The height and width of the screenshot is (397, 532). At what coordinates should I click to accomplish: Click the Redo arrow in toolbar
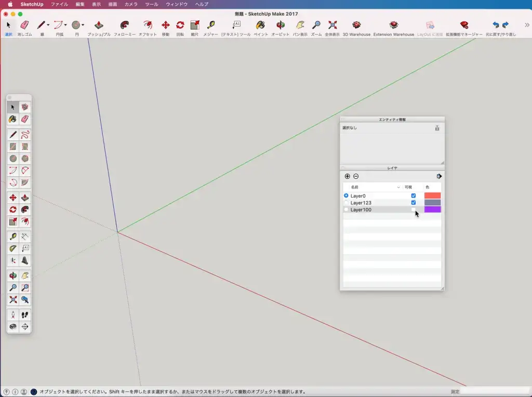(x=506, y=25)
